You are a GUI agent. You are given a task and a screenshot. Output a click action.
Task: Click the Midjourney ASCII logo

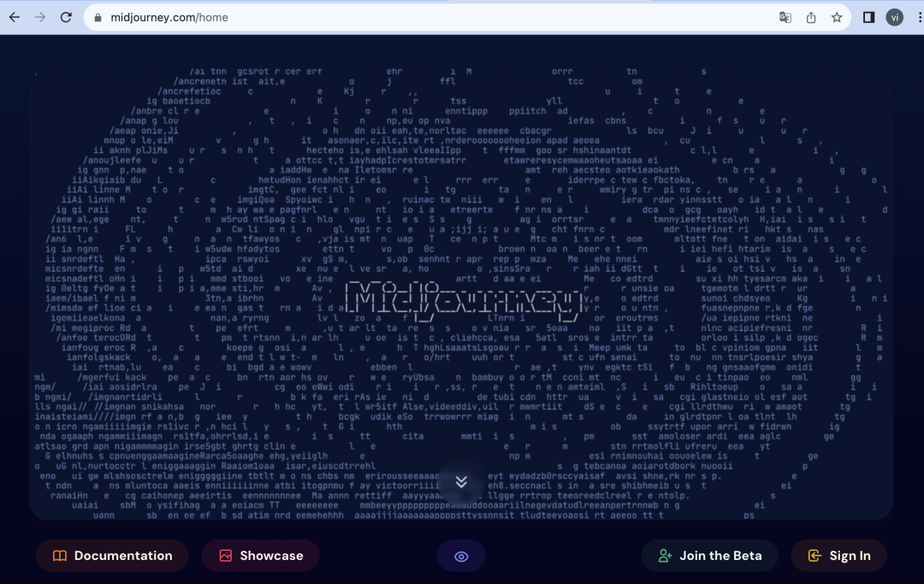460,298
